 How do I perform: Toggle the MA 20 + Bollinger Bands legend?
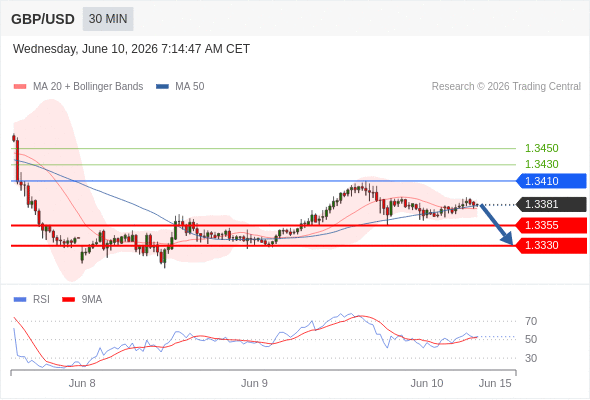pyautogui.click(x=78, y=87)
